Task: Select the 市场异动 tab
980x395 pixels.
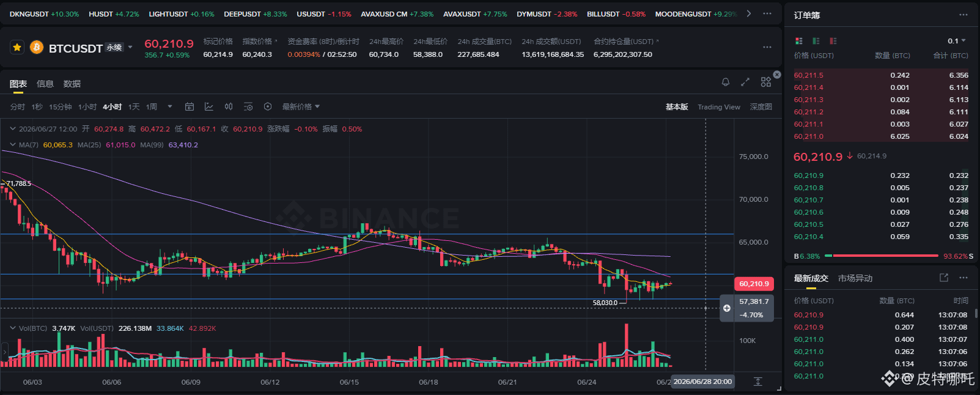Action: tap(855, 278)
